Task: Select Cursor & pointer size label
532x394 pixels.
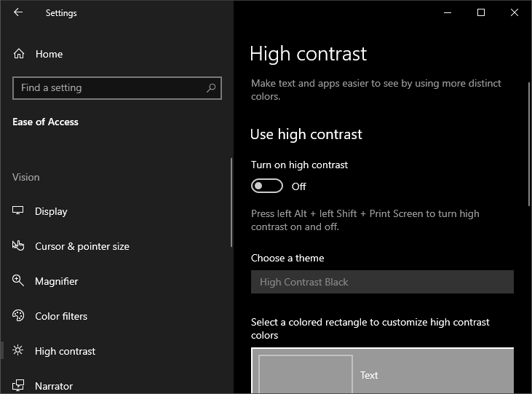Action: point(82,246)
